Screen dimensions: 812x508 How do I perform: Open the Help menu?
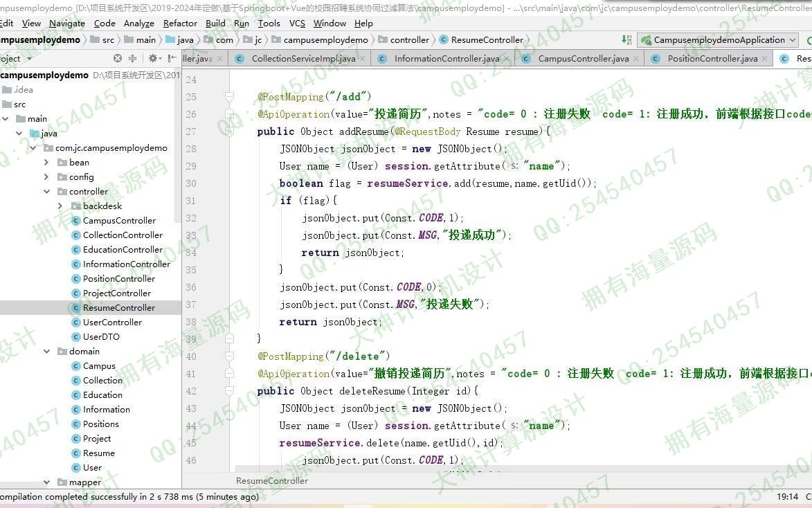363,24
